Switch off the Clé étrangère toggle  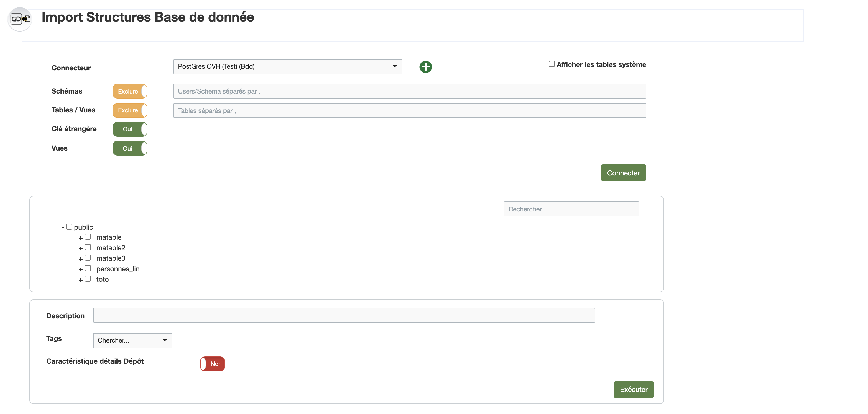point(130,129)
